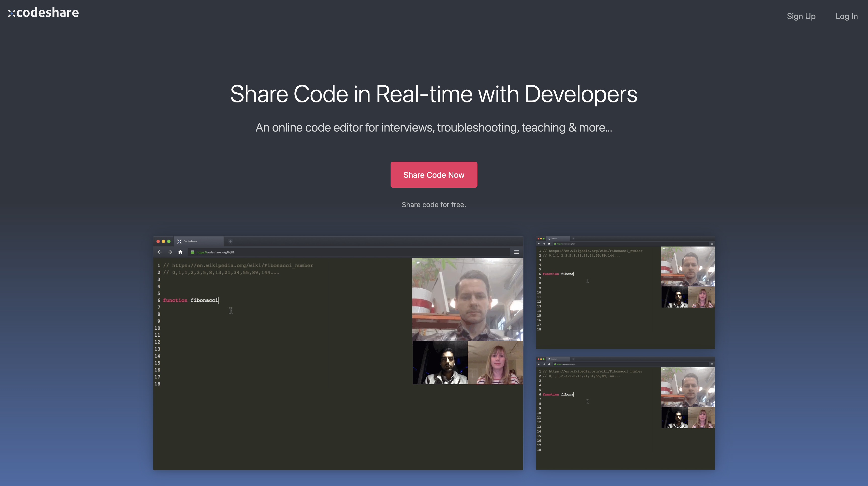Image resolution: width=868 pixels, height=486 pixels.
Task: Click the dark-haired man's video thumbnail in large mockup
Action: (x=440, y=362)
